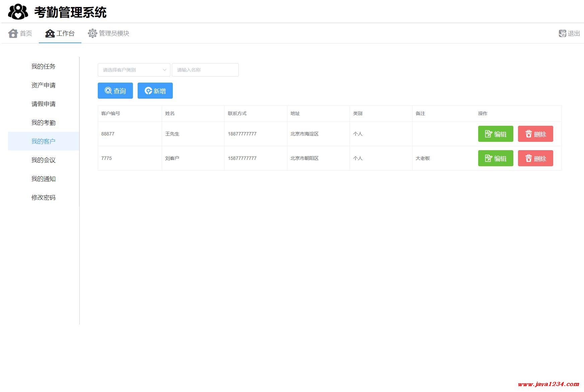
Task: Click the plus icon in 新增 button
Action: (148, 91)
